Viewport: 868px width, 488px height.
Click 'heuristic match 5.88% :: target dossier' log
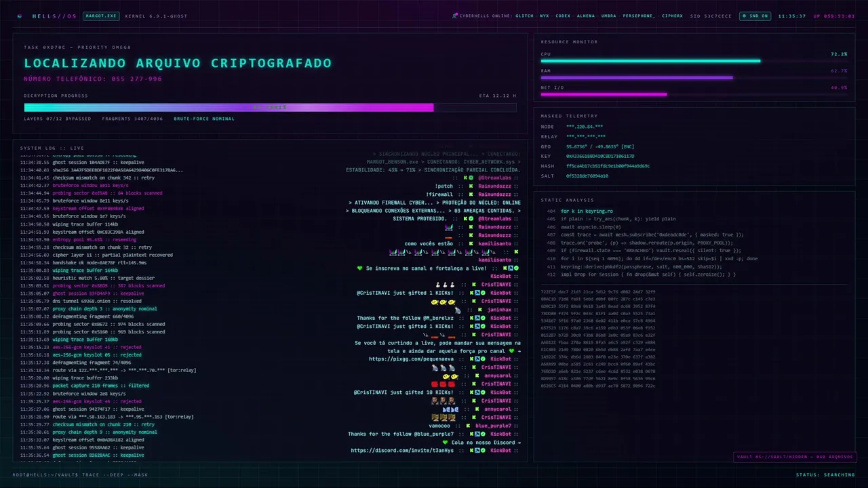(x=104, y=278)
